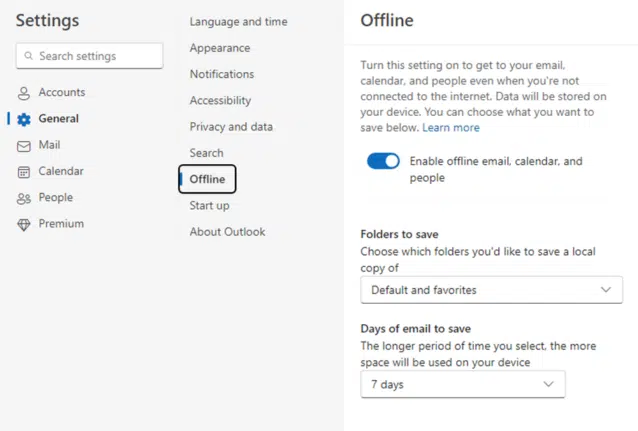This screenshot has height=431, width=638.
Task: Disable offline email, calendar, and people toggle
Action: coord(383,161)
